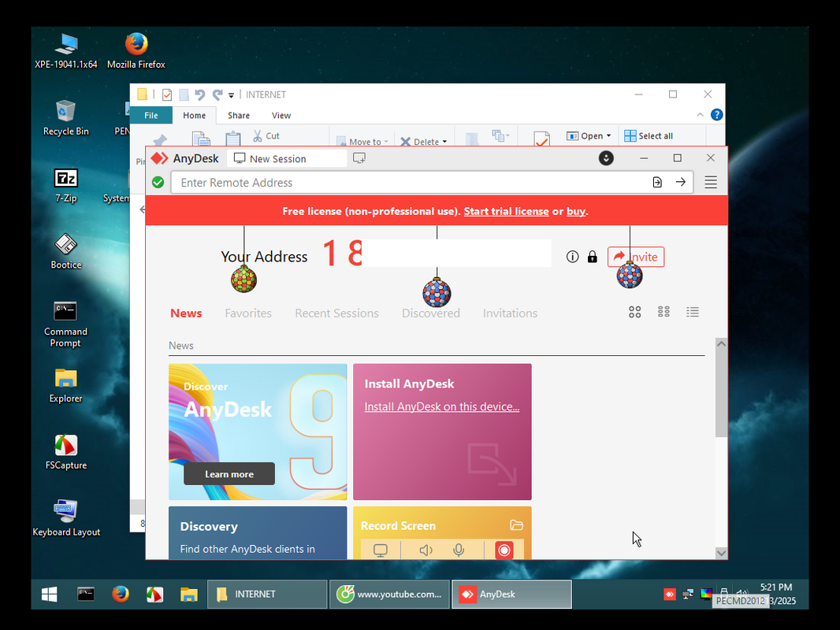Click Select all in Explorer ribbon
The width and height of the screenshot is (840, 630).
click(649, 136)
